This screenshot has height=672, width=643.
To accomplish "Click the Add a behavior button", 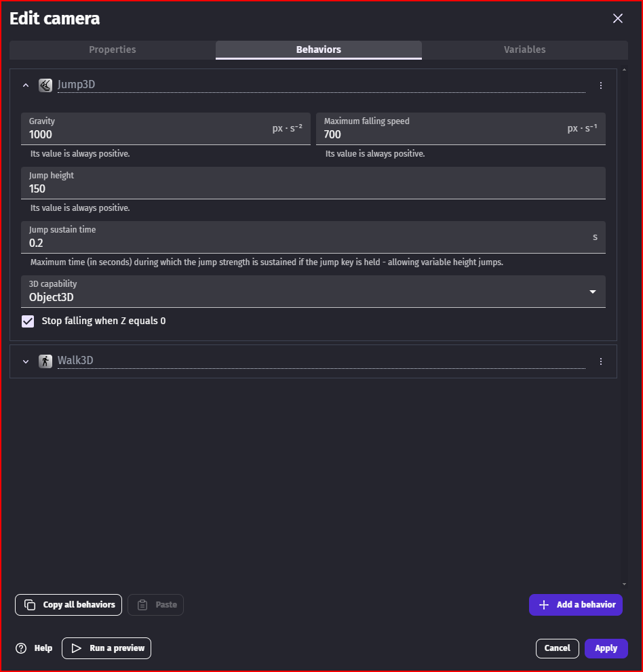I will tap(575, 605).
